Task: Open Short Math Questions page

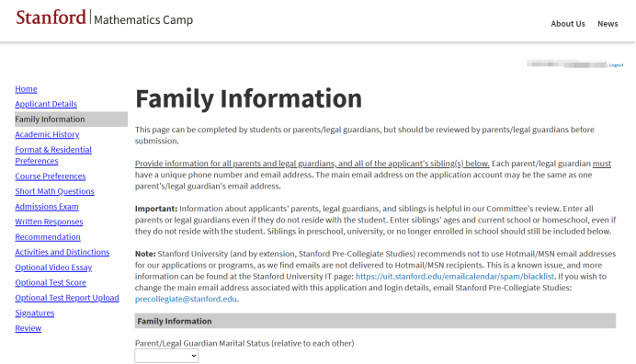Action: [54, 191]
